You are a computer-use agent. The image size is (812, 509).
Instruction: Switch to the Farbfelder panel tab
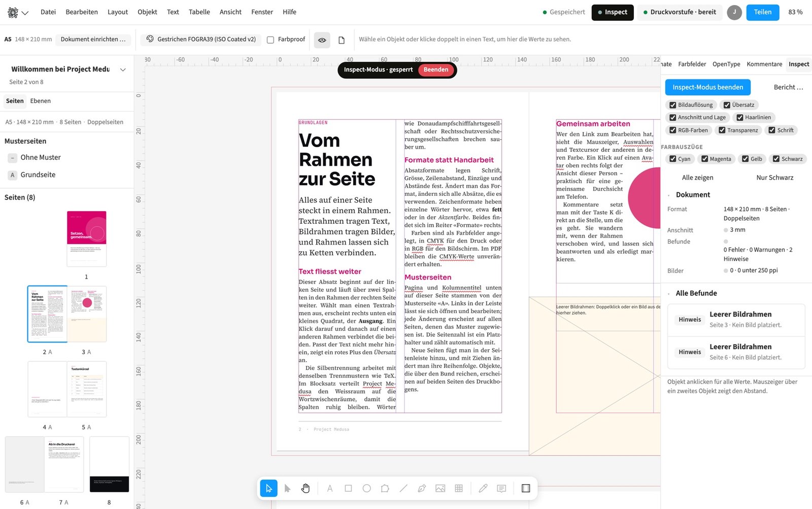point(692,64)
